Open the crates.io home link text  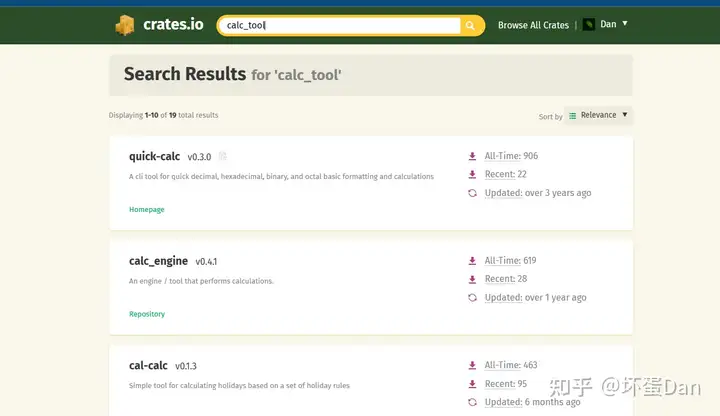click(x=173, y=24)
